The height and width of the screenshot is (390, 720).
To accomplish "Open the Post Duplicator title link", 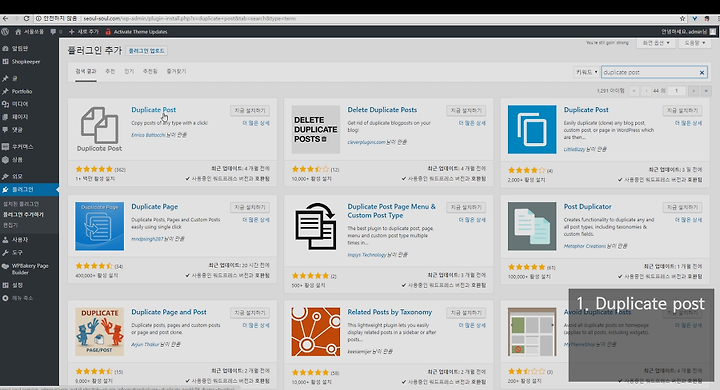I will [x=588, y=207].
